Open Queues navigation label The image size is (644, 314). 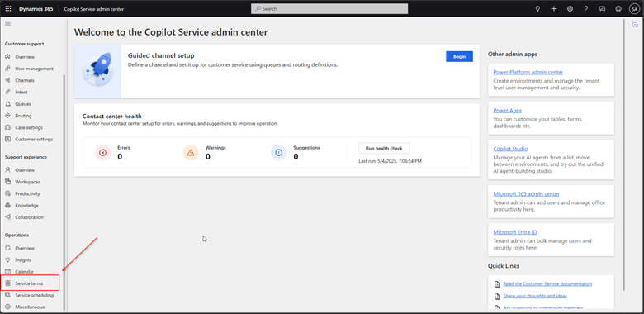pos(23,104)
